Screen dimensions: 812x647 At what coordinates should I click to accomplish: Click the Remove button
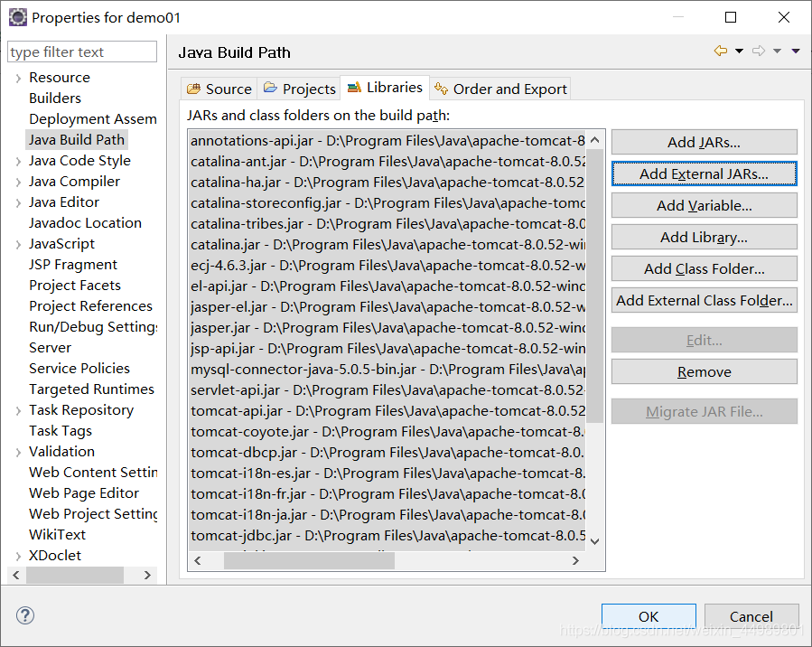point(704,372)
